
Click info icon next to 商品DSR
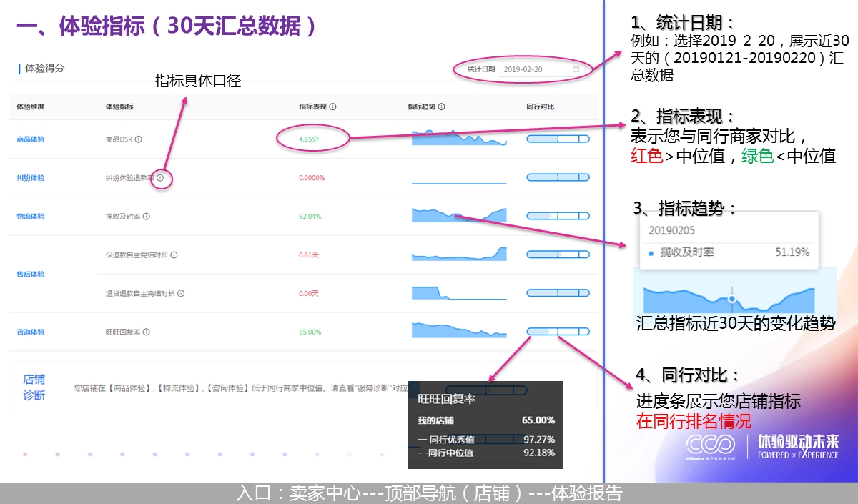click(x=139, y=139)
